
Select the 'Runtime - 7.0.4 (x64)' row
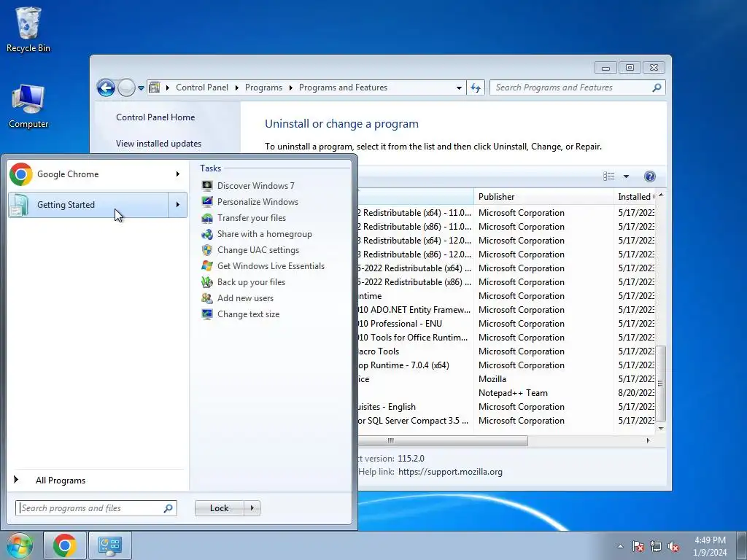(x=506, y=365)
